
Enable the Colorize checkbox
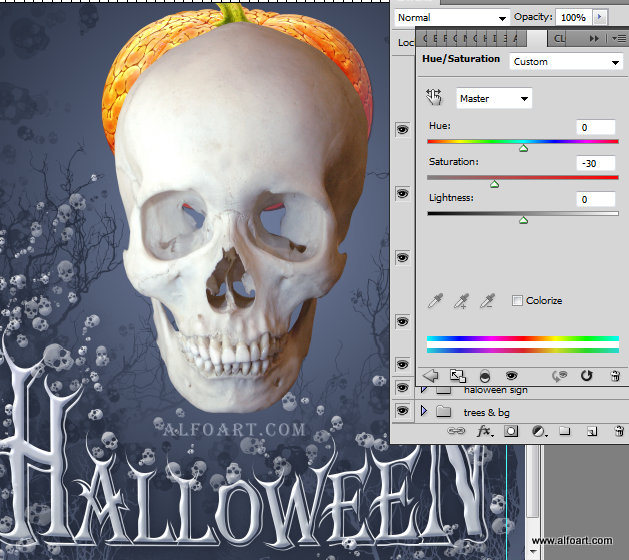(x=517, y=301)
